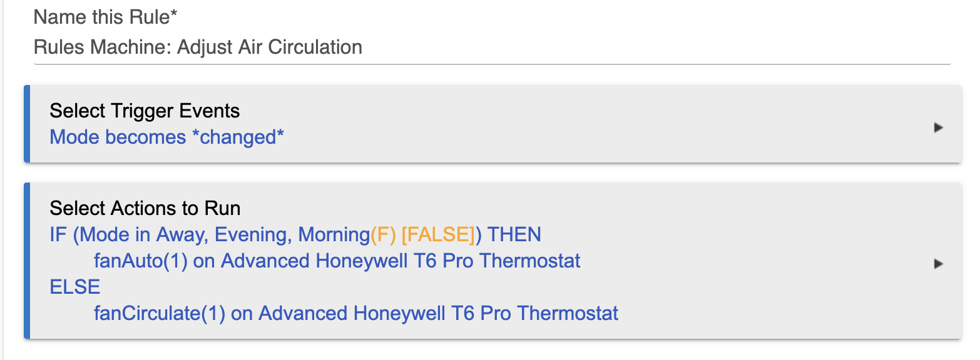Open the 'Select Trigger Events' heading
The height and width of the screenshot is (360, 980).
145,111
